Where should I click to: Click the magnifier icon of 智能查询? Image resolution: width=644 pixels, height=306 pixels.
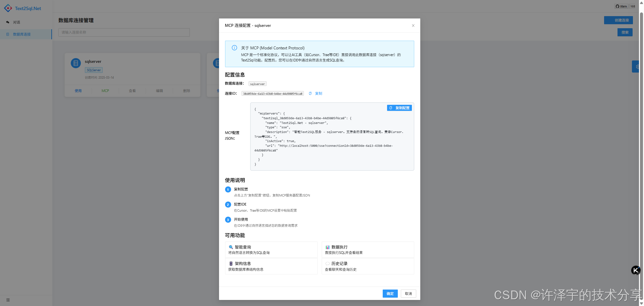point(231,247)
